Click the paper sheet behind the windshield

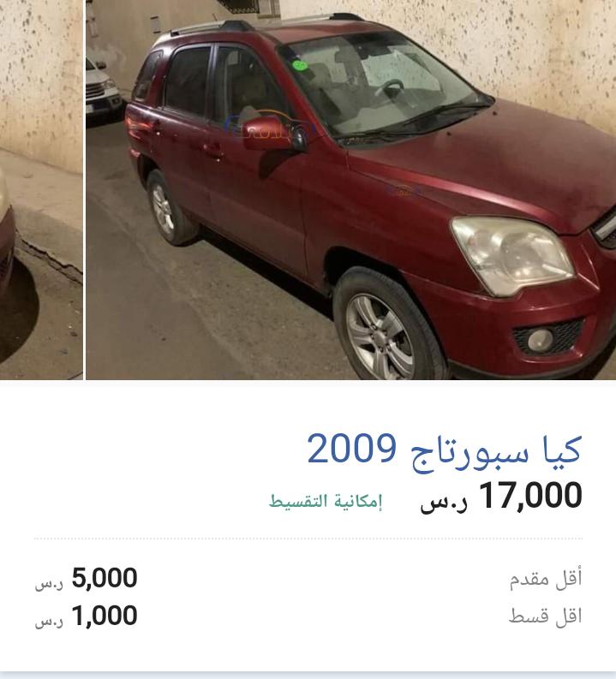[398, 69]
